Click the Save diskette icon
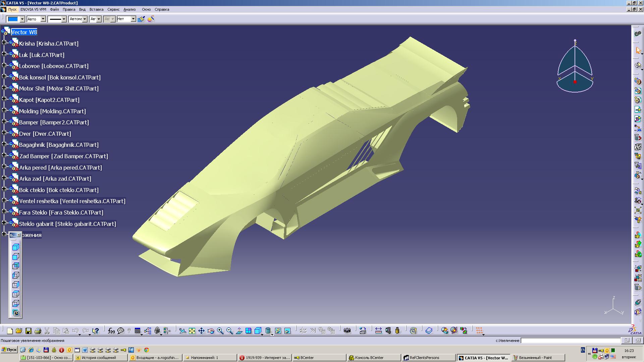Screen dimensions: 644x362 (29, 331)
